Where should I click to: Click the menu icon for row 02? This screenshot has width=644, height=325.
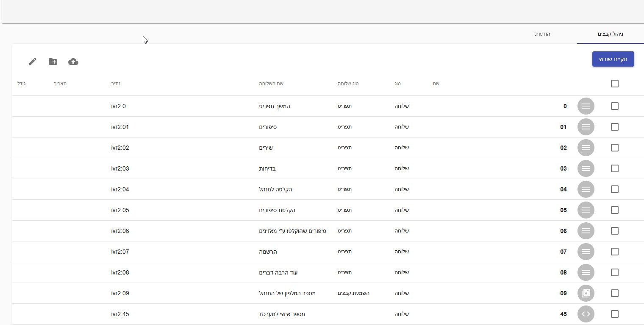pyautogui.click(x=586, y=148)
